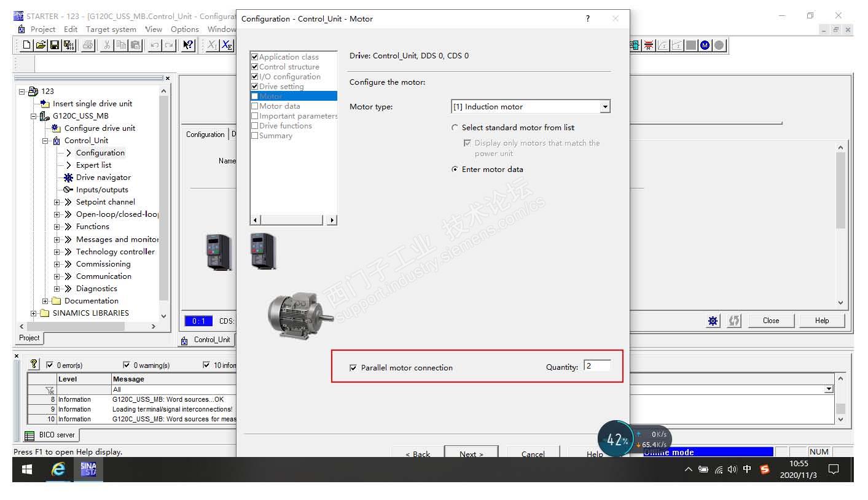Screen dimensions: 868x500
Task: Open the notification center icon
Action: (834, 469)
